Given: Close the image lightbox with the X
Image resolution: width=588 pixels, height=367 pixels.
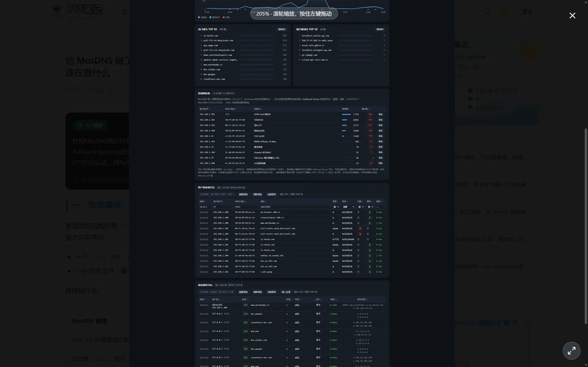Looking at the screenshot, I should coord(572,15).
